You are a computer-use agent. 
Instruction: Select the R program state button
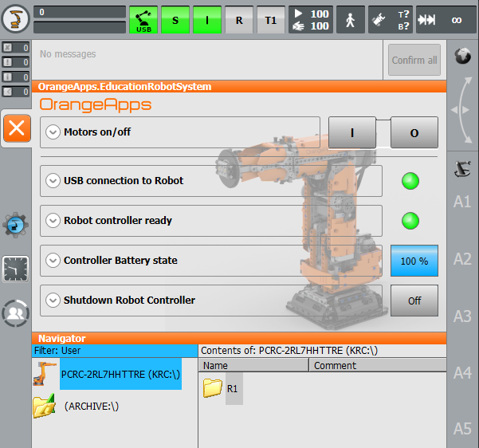click(x=239, y=20)
